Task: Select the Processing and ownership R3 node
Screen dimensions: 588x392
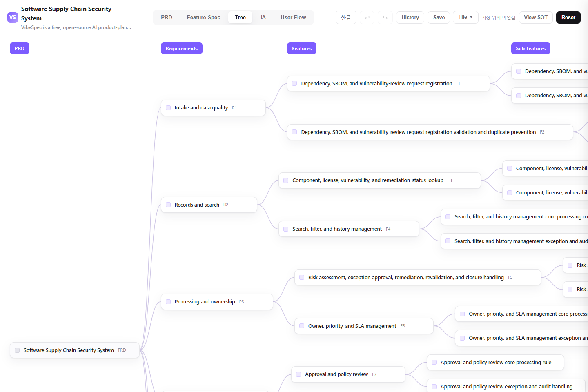Action: 217,302
